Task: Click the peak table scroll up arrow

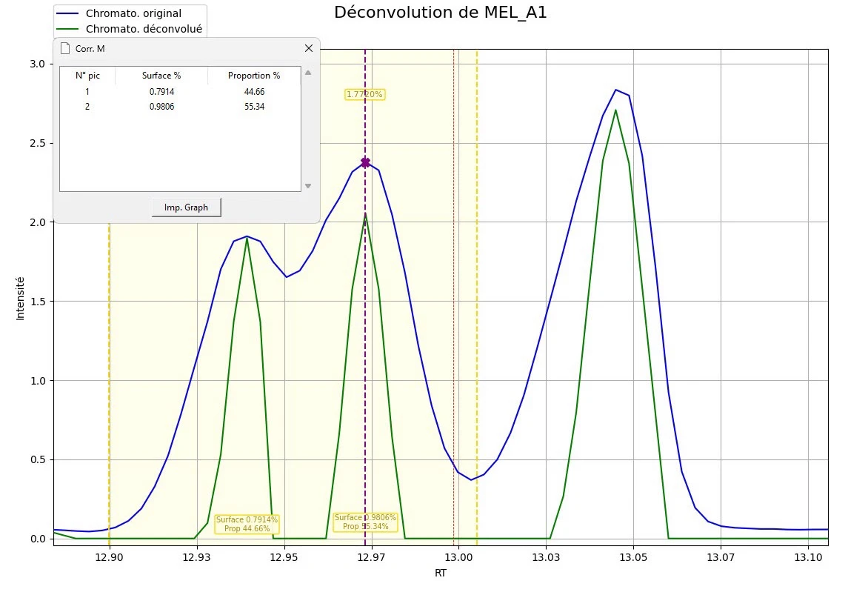Action: tap(308, 73)
